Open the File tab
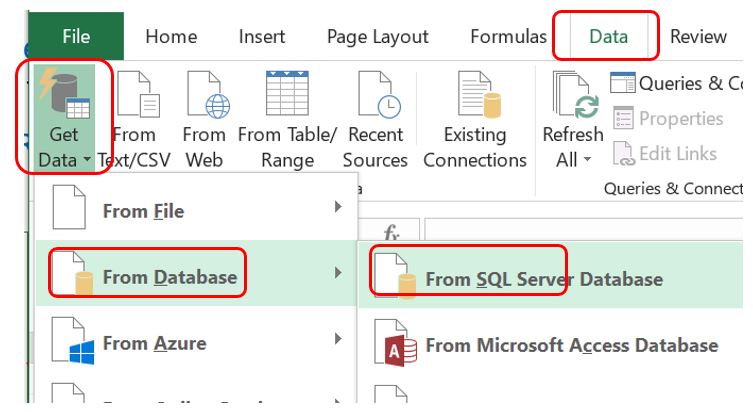Viewport: 753px width, 412px height. click(x=76, y=37)
